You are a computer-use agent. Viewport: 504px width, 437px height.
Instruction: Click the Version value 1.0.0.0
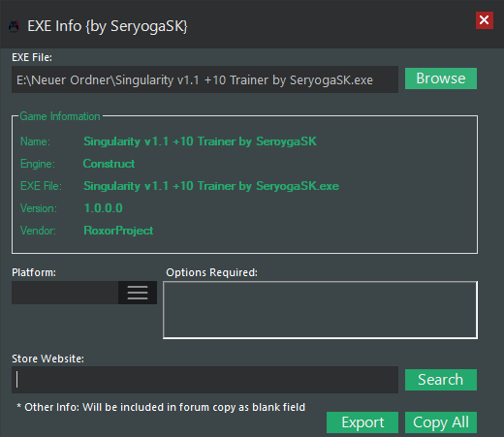tap(104, 208)
